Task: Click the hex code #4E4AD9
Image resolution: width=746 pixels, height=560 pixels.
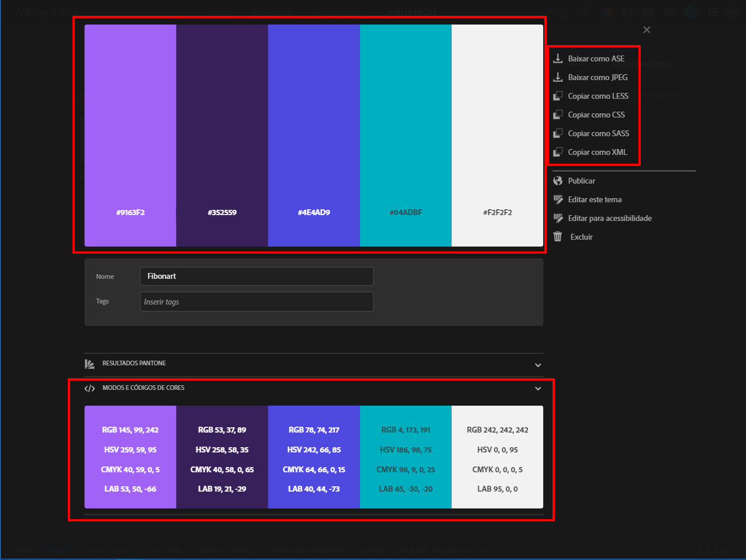Action: click(314, 212)
